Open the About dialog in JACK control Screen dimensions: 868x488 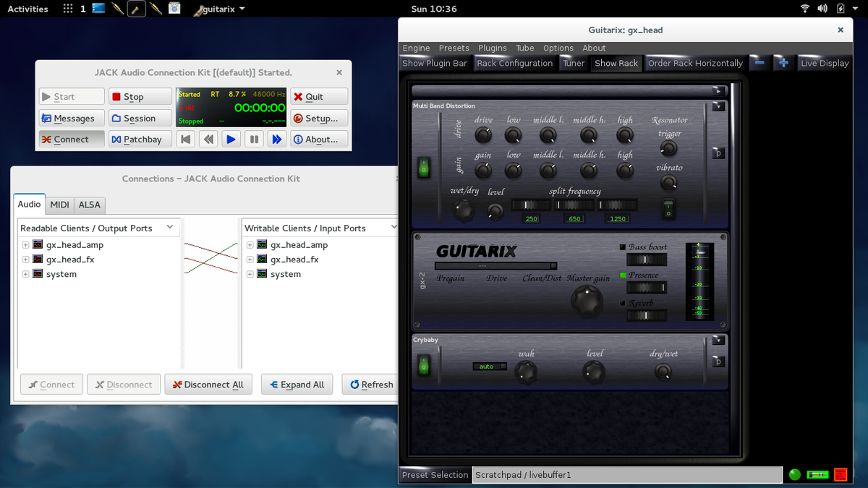click(319, 140)
